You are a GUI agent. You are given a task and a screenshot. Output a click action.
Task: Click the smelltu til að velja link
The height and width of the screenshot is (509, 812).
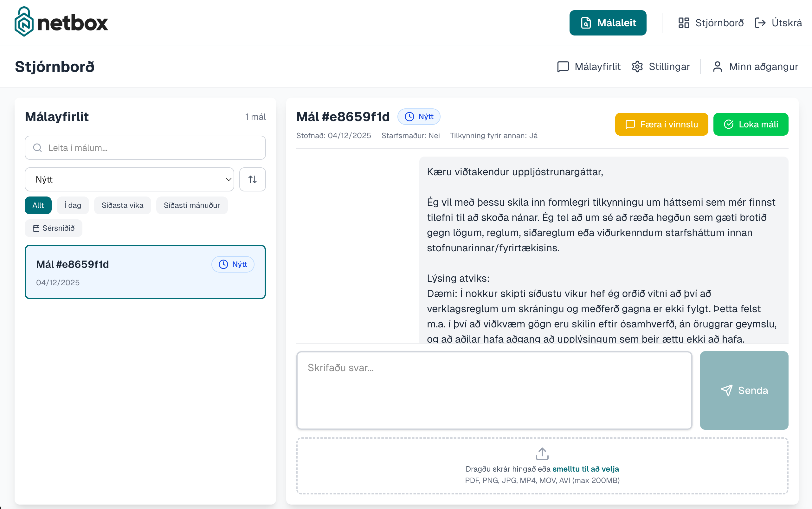click(x=585, y=469)
